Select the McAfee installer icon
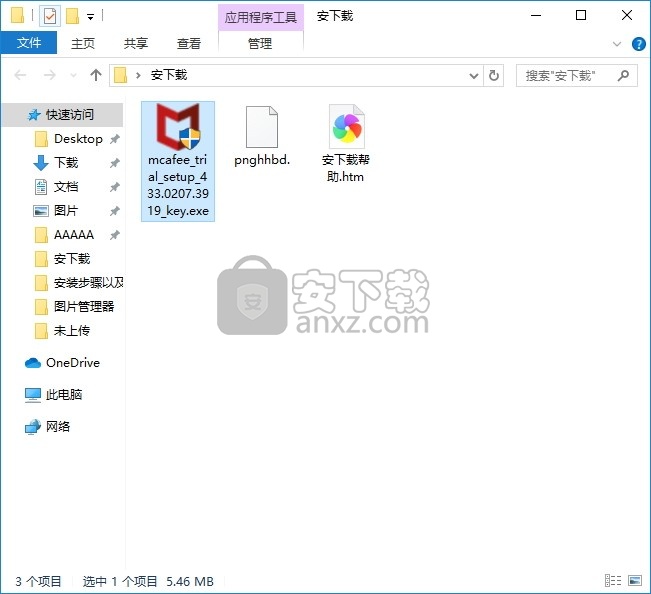 point(178,127)
